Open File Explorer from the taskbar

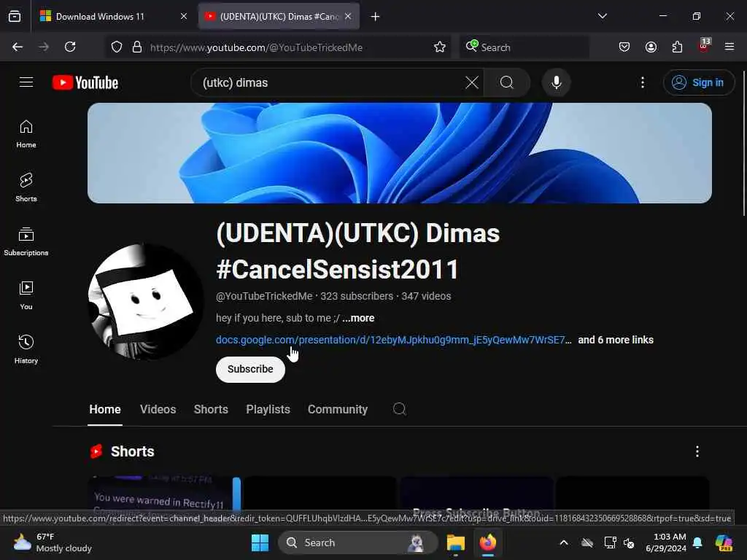455,542
